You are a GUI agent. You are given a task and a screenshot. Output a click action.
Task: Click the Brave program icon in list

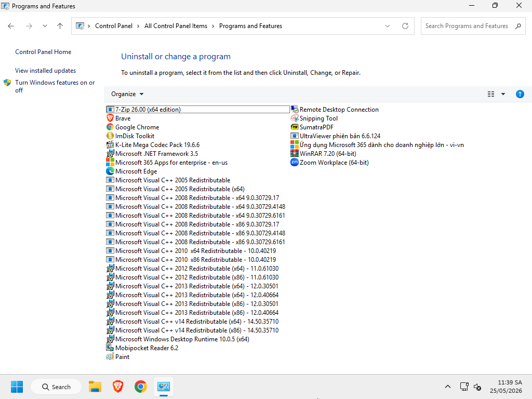coord(110,118)
